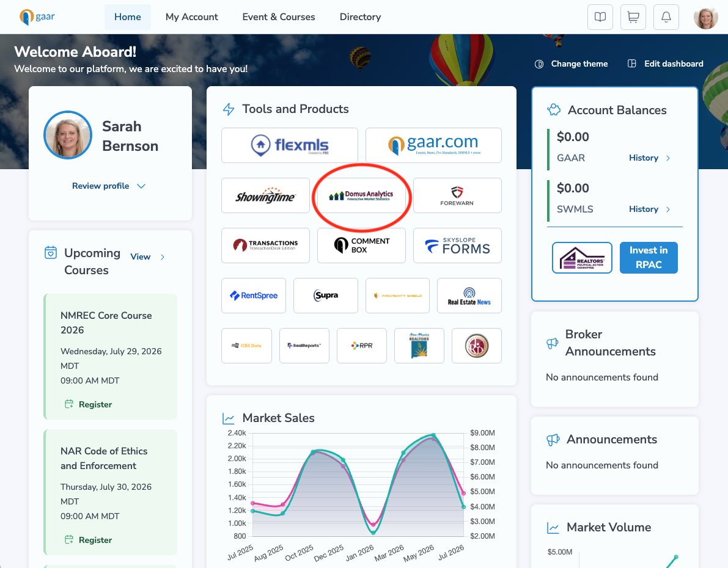Launch the Transactions TransactionDesk tile
Viewport: 728px width, 568px height.
(x=265, y=246)
